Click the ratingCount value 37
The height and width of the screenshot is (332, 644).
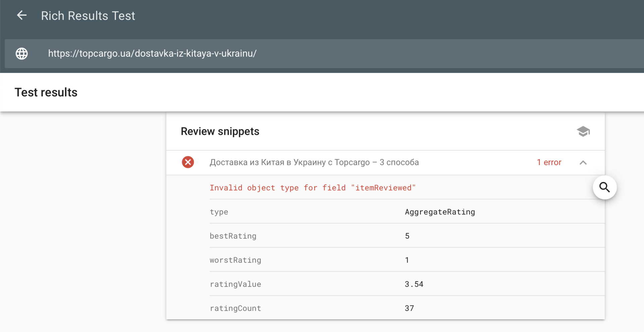(x=409, y=309)
